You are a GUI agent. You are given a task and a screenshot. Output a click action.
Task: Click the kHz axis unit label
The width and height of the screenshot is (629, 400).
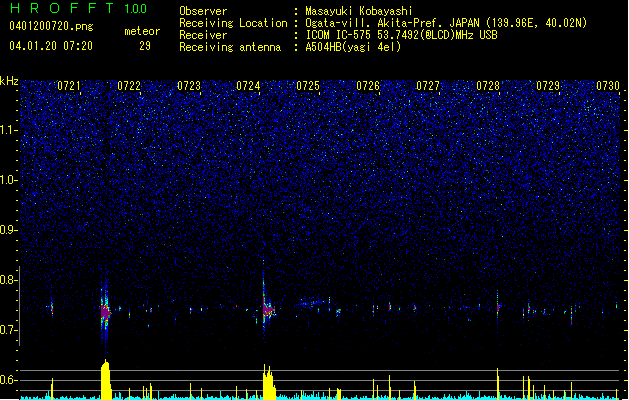[x=9, y=81]
